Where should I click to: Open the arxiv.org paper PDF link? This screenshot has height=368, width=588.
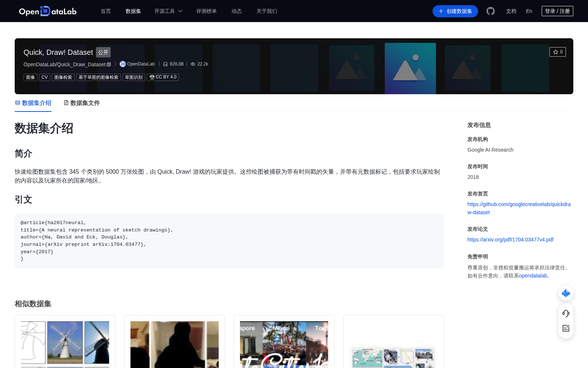(510, 240)
